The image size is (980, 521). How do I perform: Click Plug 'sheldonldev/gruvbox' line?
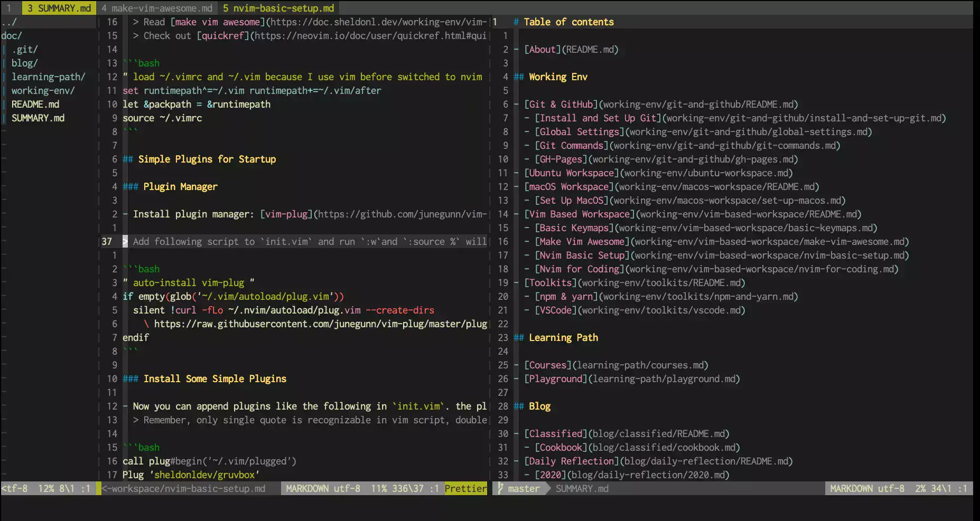pos(191,475)
